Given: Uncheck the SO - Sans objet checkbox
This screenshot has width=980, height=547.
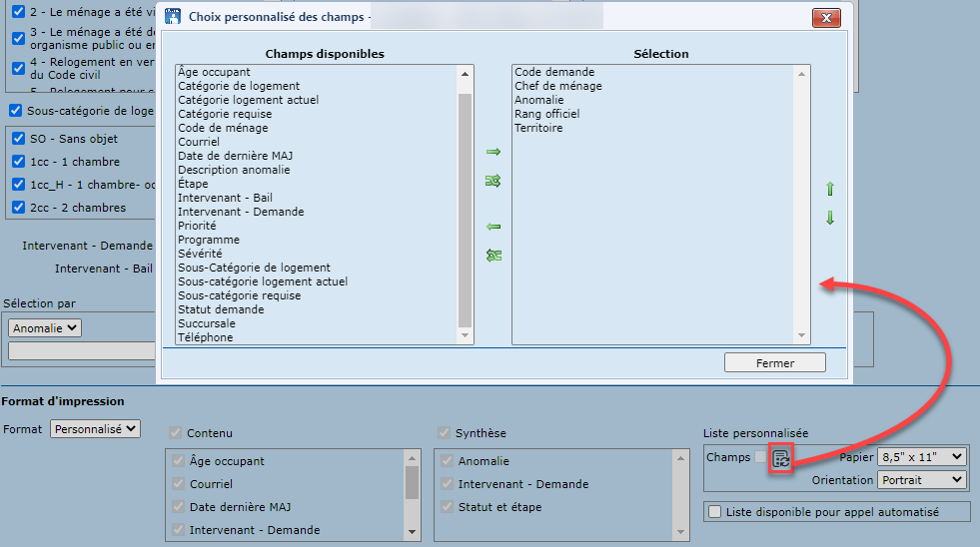Looking at the screenshot, I should pos(18,139).
